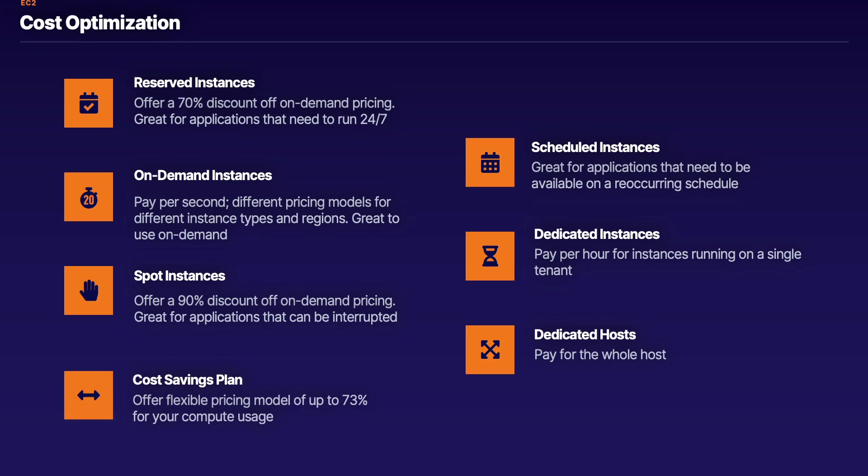Select the Scheduled Instances heading
Screen dimensions: 868x476
[x=595, y=148]
